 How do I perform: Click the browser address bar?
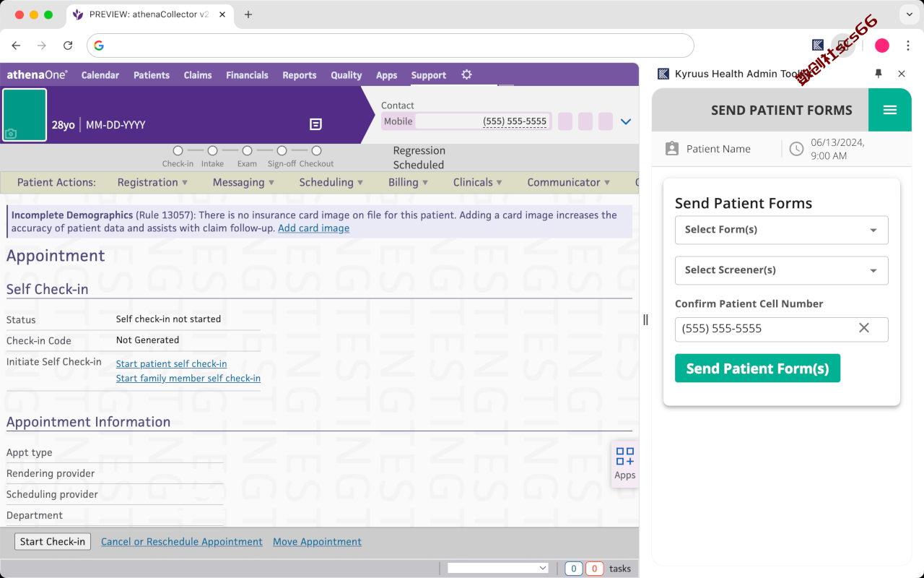coord(391,46)
